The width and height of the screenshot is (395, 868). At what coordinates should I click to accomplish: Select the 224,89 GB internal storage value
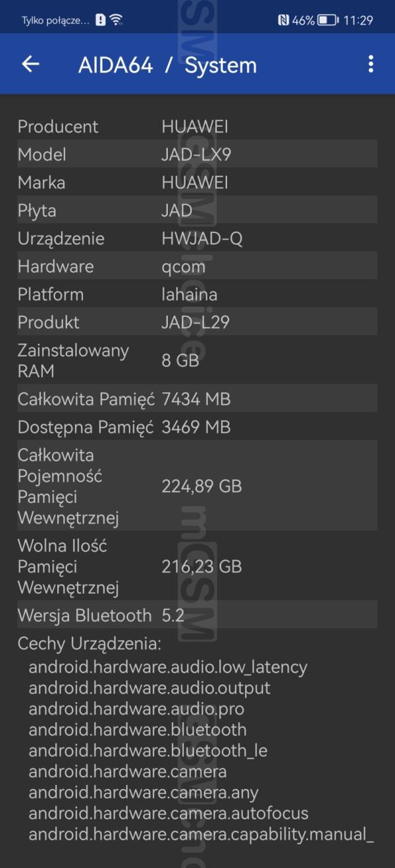pyautogui.click(x=201, y=486)
